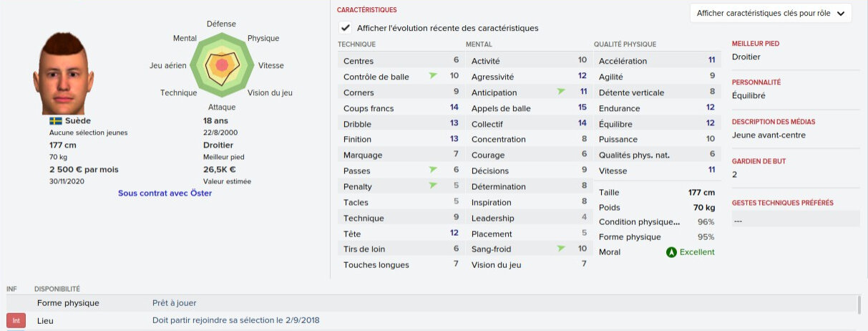Click the Sous contrat avec Öster link
The width and height of the screenshot is (868, 331).
pyautogui.click(x=165, y=193)
